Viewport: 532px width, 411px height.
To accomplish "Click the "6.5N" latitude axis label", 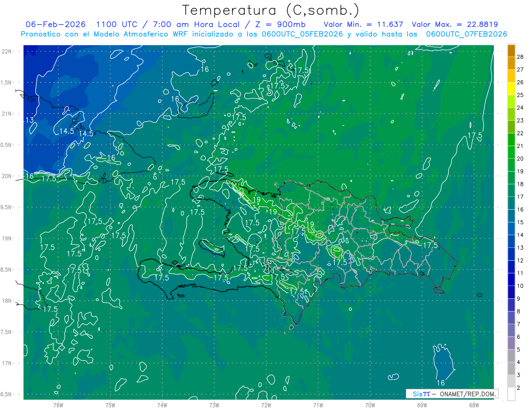I will [x=7, y=394].
